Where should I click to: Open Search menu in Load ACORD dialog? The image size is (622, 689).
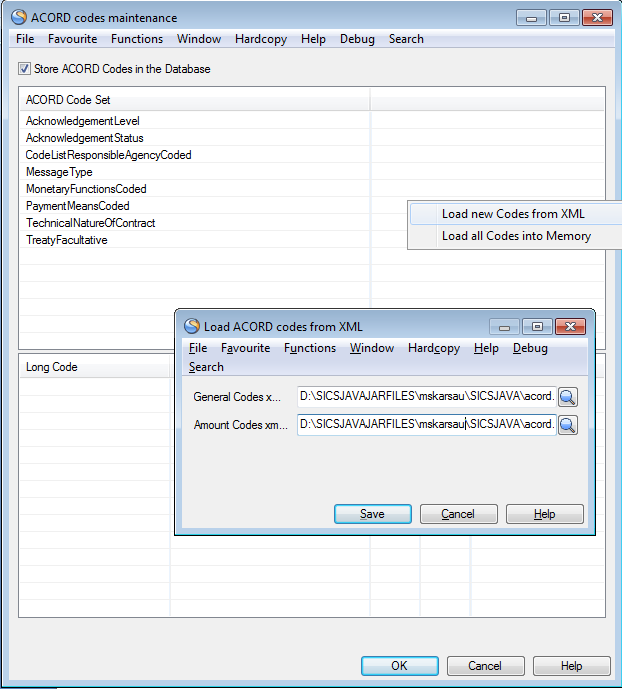pyautogui.click(x=206, y=367)
